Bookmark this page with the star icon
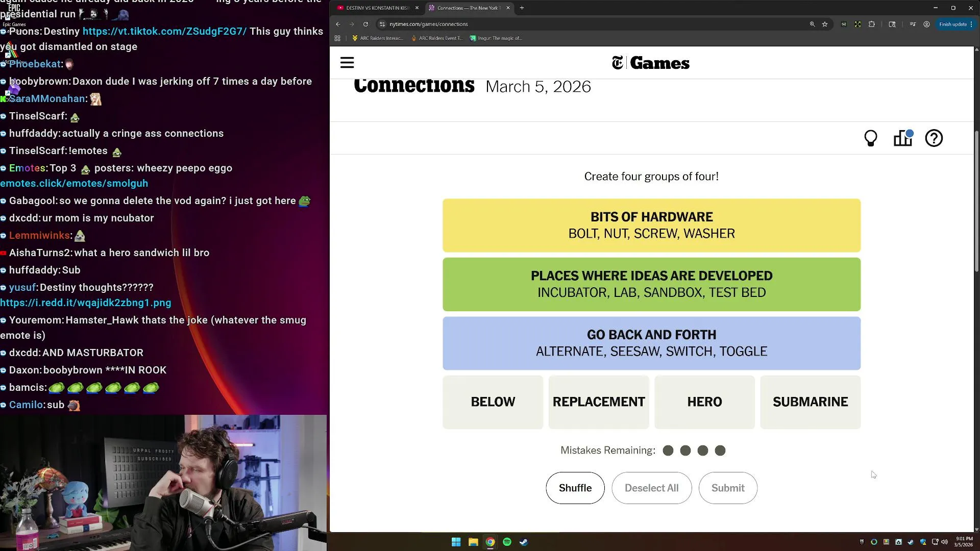Viewport: 980px width, 551px height. 825,24
